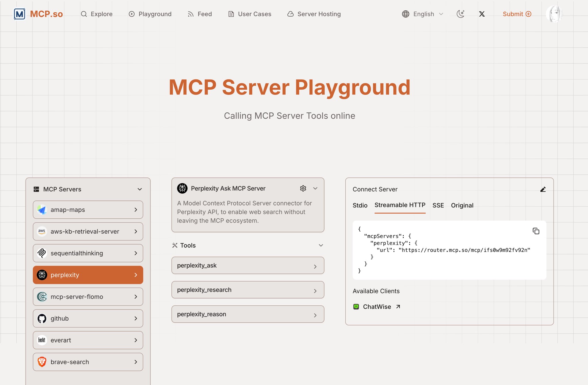
Task: Open the Feed nav link
Action: tap(200, 14)
